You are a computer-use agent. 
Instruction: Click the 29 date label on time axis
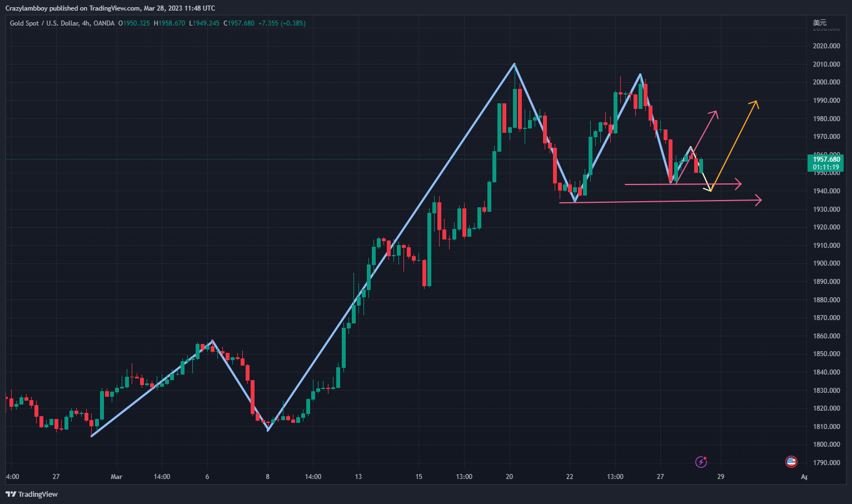pyautogui.click(x=721, y=477)
